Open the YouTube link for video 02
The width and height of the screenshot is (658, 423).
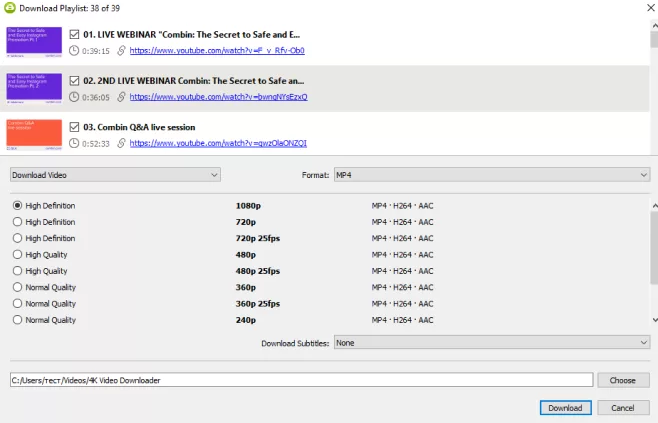point(218,97)
